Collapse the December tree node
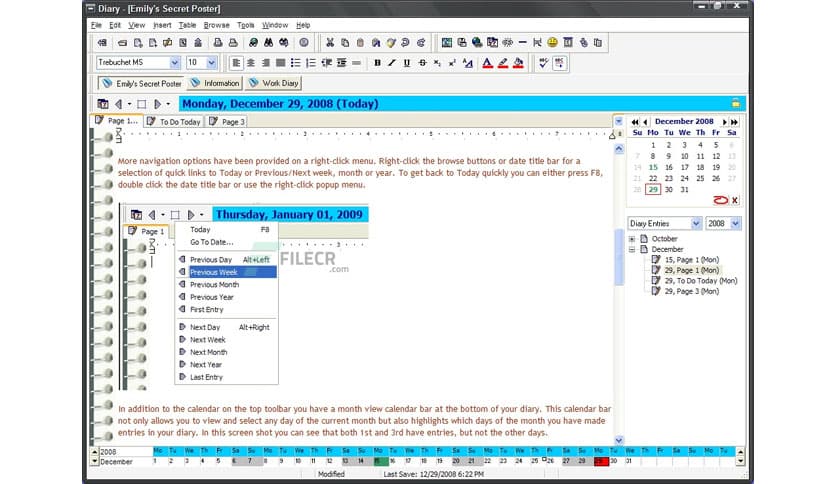836x484 pixels. coord(632,249)
